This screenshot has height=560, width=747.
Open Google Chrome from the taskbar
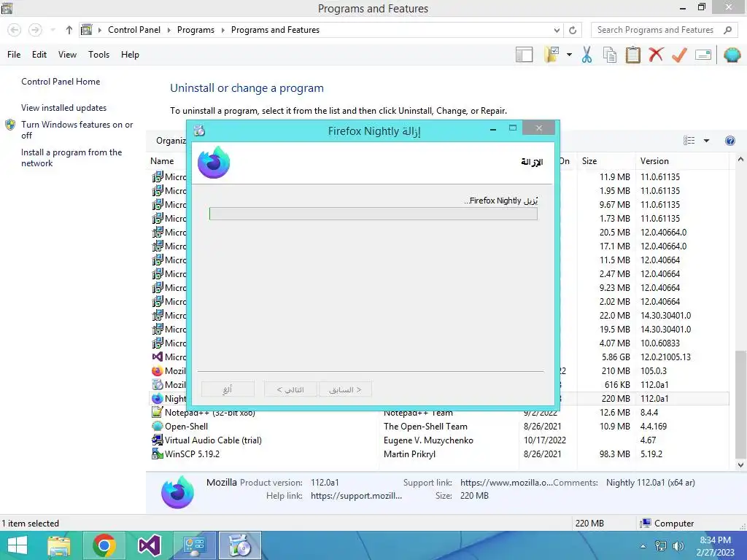[x=104, y=545]
